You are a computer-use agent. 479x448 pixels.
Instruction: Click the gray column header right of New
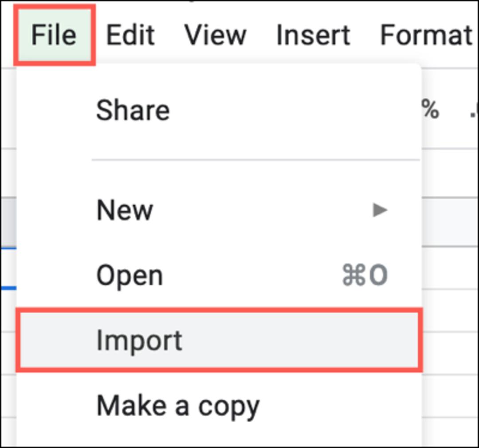pyautogui.click(x=450, y=222)
